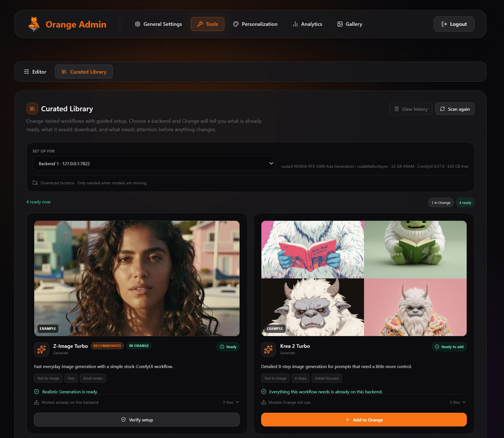
Task: Click the IN ORANGE badge
Action: [139, 346]
